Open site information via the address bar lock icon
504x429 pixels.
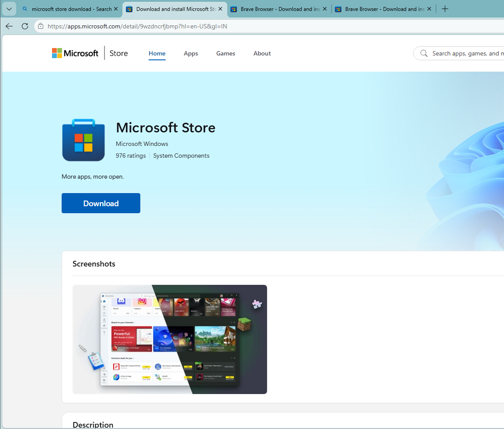point(40,26)
